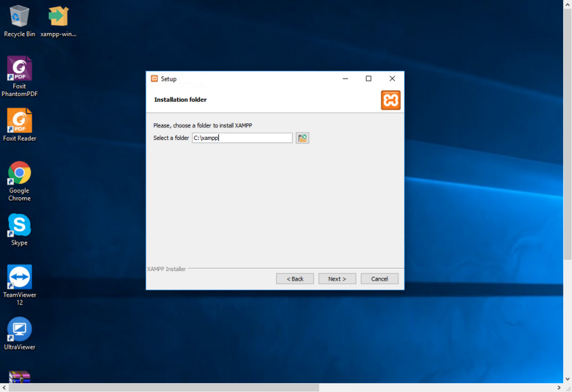Viewport: 572px width, 392px height.
Task: Proceed with the Next > button
Action: click(x=337, y=279)
